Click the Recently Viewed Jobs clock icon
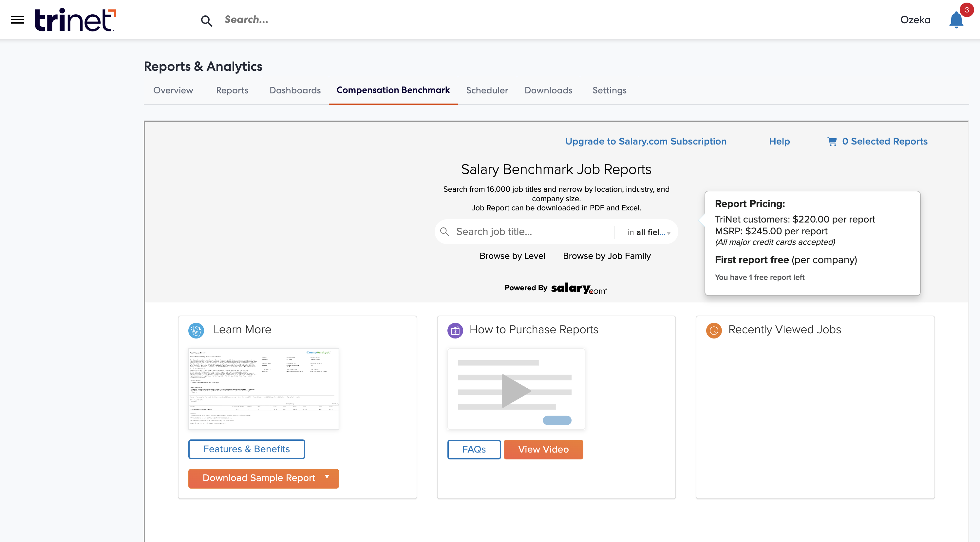980x542 pixels. pos(714,330)
